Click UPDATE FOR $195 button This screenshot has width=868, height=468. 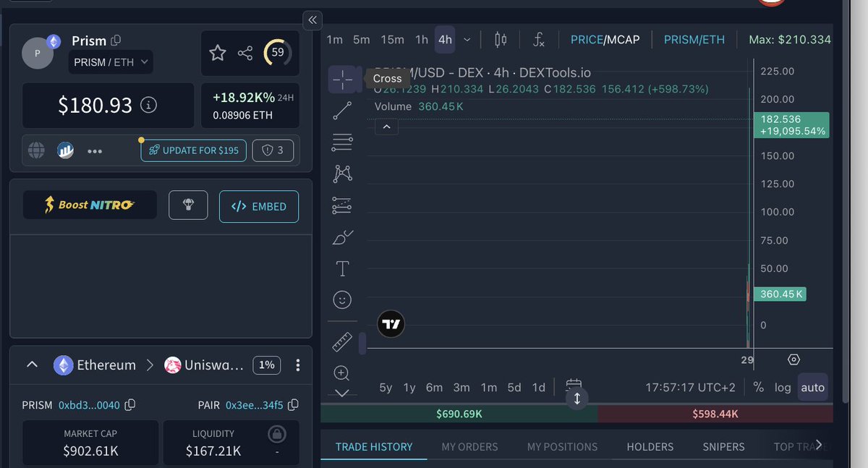coord(193,150)
